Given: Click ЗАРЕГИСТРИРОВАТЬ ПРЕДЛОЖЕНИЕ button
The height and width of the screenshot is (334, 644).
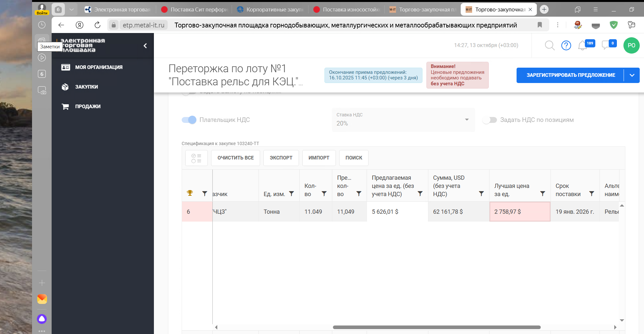Looking at the screenshot, I should tap(570, 75).
